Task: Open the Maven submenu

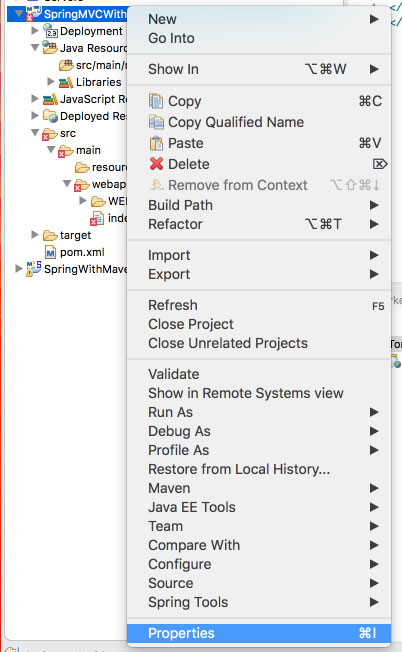Action: tap(259, 488)
